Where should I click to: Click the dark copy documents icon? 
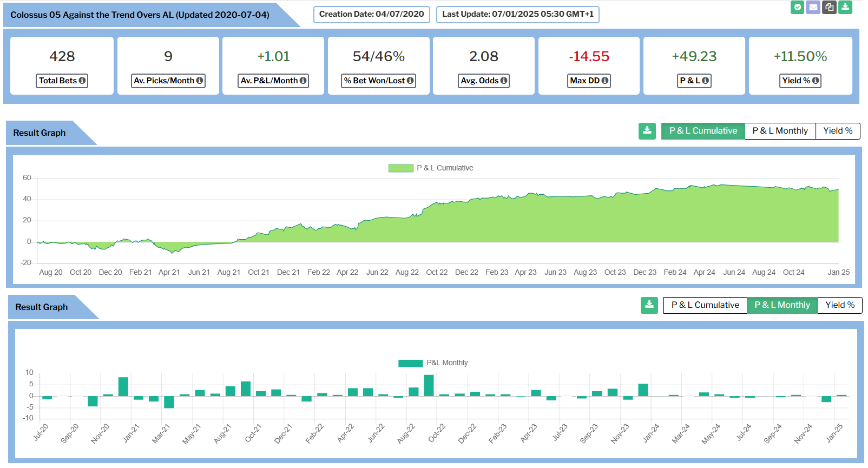(829, 8)
